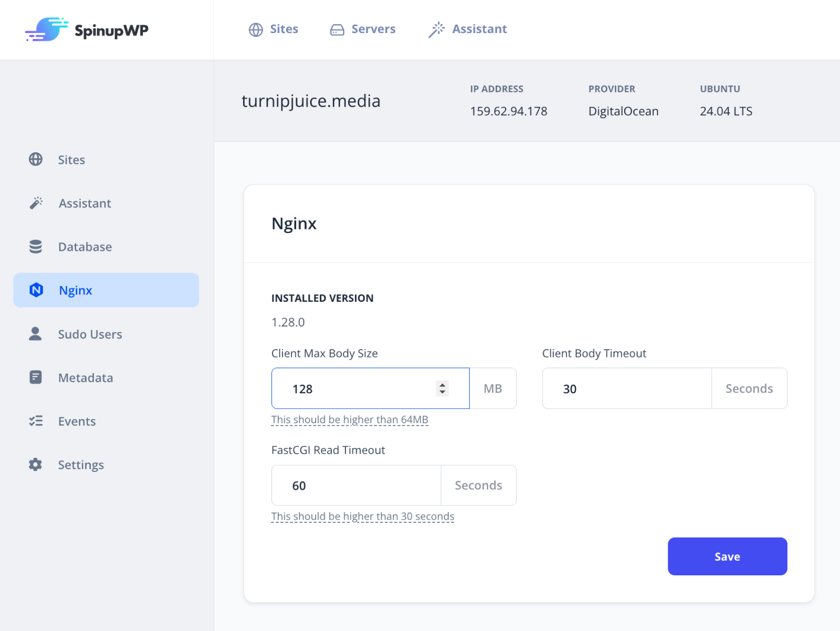Save the Nginx configuration changes

tap(727, 556)
